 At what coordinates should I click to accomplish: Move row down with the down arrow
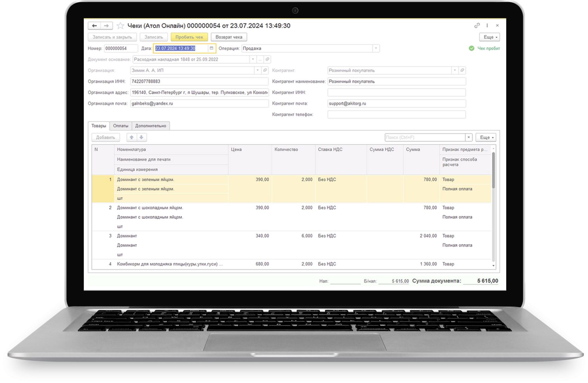(141, 137)
